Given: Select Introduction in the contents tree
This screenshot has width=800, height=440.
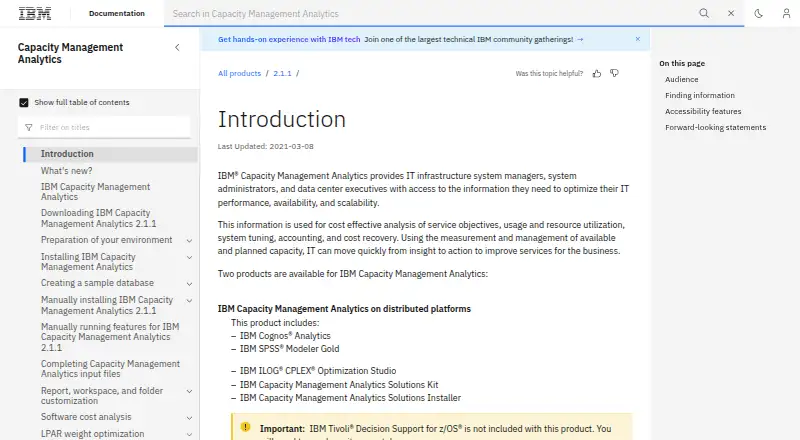Looking at the screenshot, I should (x=67, y=154).
